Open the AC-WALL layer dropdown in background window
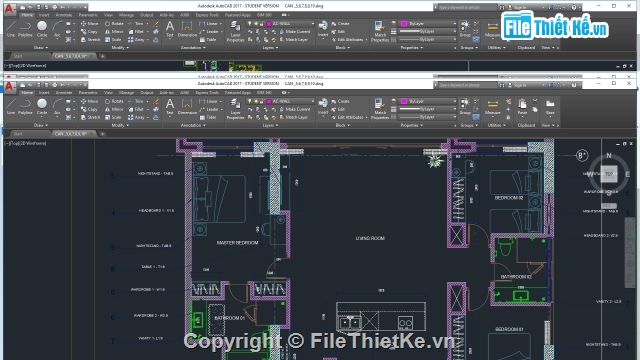 pos(313,24)
